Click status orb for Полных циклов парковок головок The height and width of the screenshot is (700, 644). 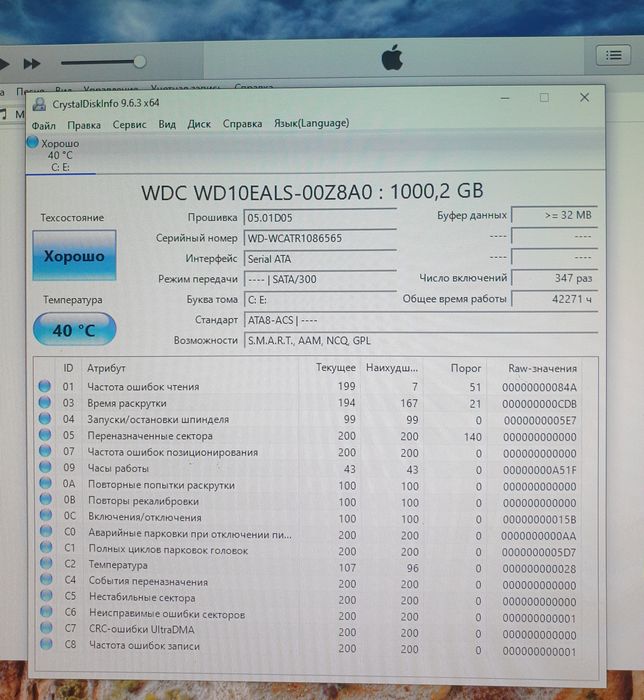pyautogui.click(x=46, y=547)
